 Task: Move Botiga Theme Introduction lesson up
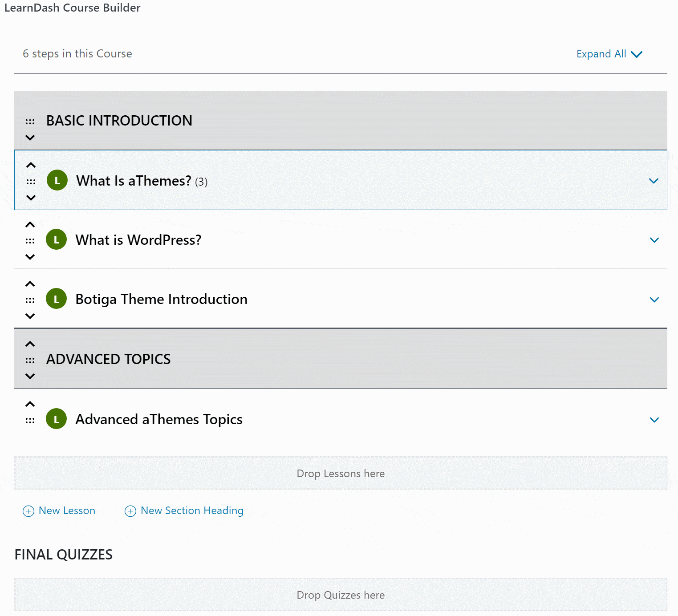(30, 284)
